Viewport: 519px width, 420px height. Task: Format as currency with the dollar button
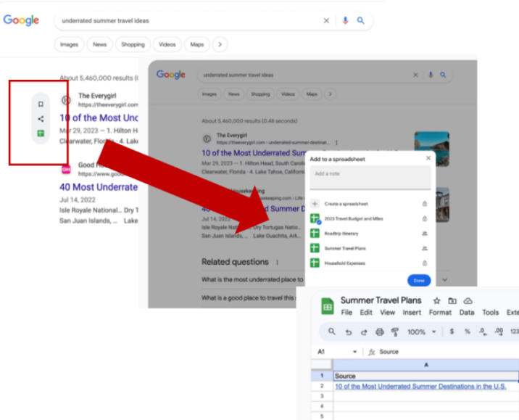pos(452,332)
